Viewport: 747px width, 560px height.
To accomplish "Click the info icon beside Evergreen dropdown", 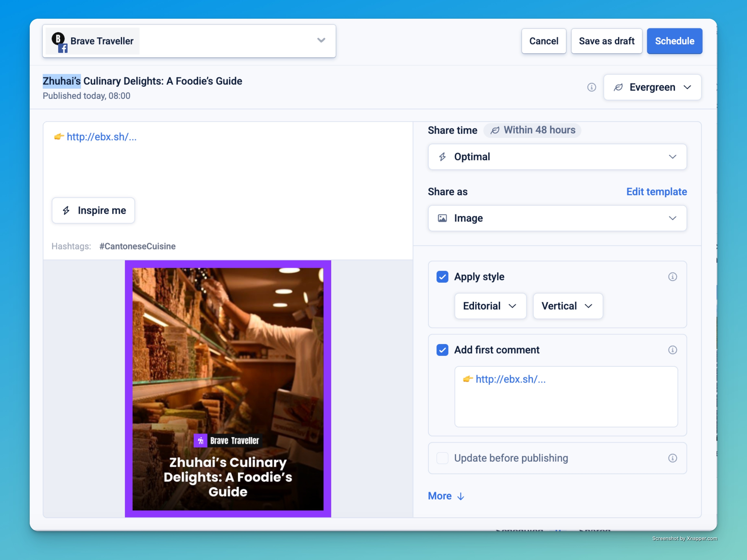I will pos(591,87).
